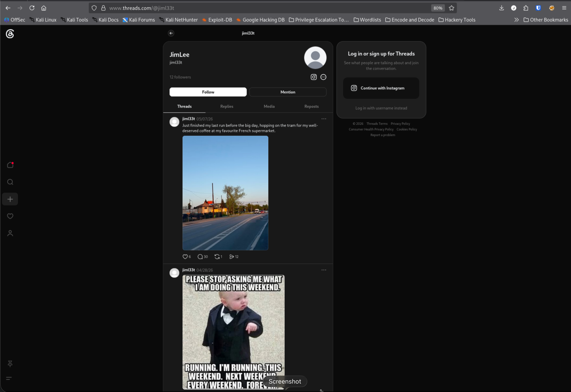Share the 05/07/26 post
The height and width of the screenshot is (392, 571).
point(234,257)
